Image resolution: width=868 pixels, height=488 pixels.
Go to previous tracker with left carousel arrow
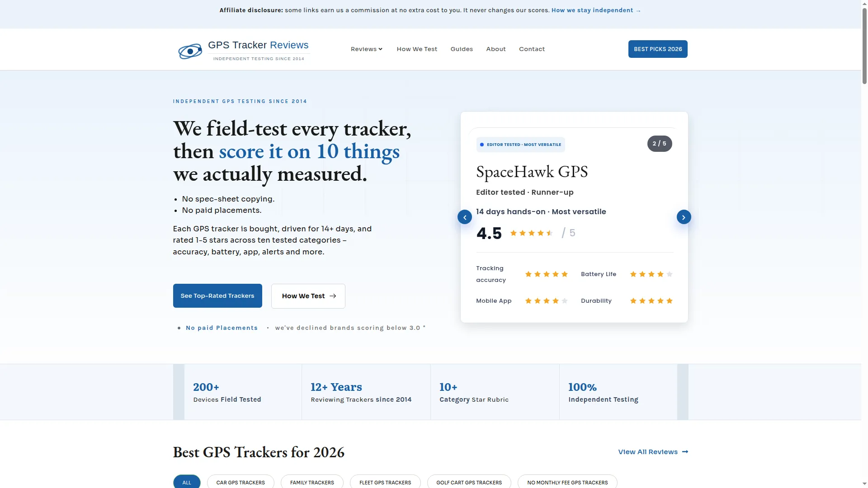tap(465, 217)
